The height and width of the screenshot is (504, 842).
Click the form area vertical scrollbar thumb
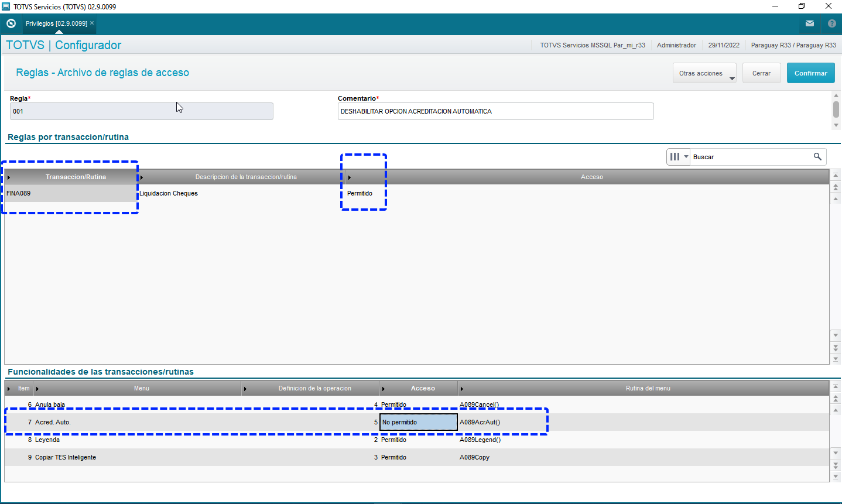point(836,109)
